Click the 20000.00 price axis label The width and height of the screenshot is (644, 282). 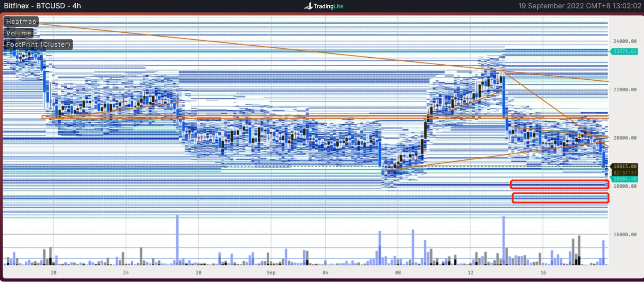625,137
